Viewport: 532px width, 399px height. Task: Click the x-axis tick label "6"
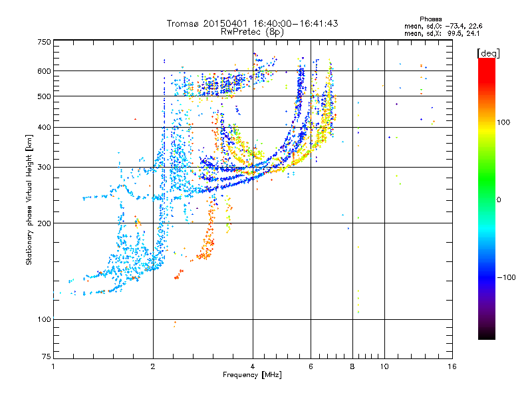(311, 366)
